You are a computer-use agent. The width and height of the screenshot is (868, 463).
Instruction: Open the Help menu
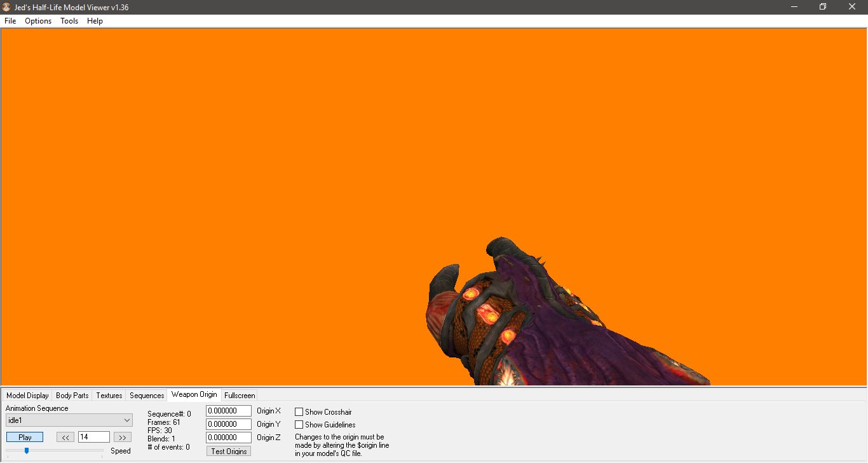coord(94,21)
